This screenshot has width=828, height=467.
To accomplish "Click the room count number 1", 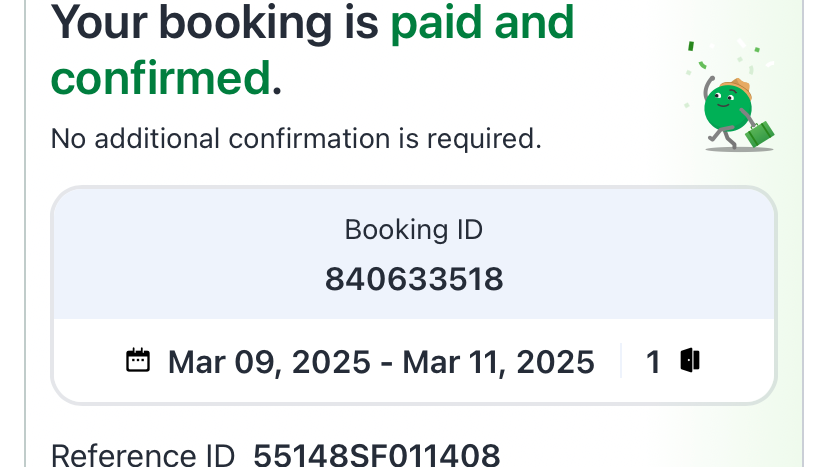I will point(653,361).
